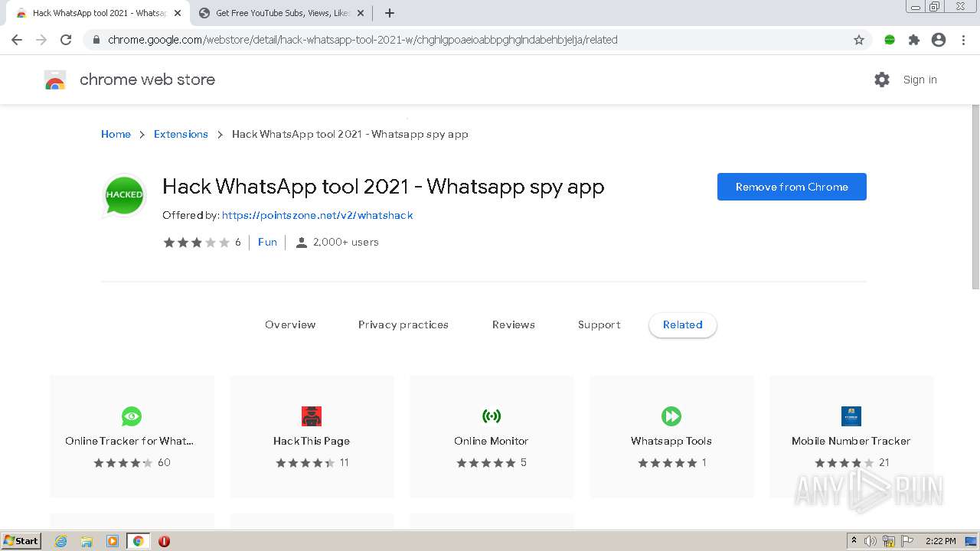Select the Hack WhatsApp tool browser tab
This screenshot has height=551, width=980.
(99, 13)
